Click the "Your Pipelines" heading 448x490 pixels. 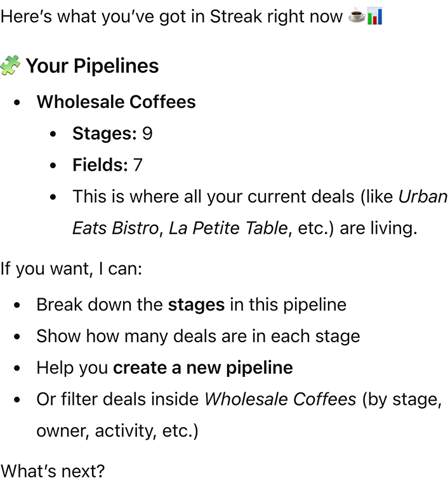(92, 65)
